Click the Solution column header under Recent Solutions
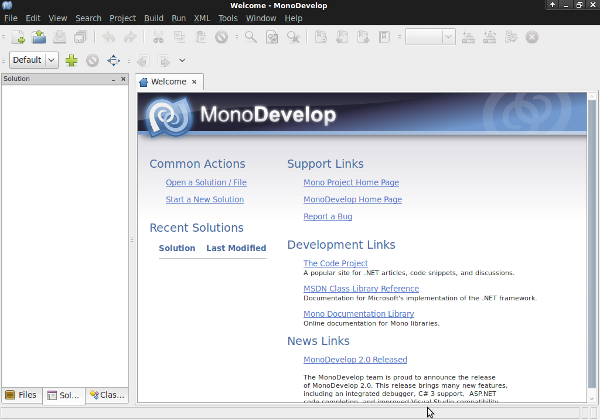The image size is (600, 420). click(x=177, y=248)
